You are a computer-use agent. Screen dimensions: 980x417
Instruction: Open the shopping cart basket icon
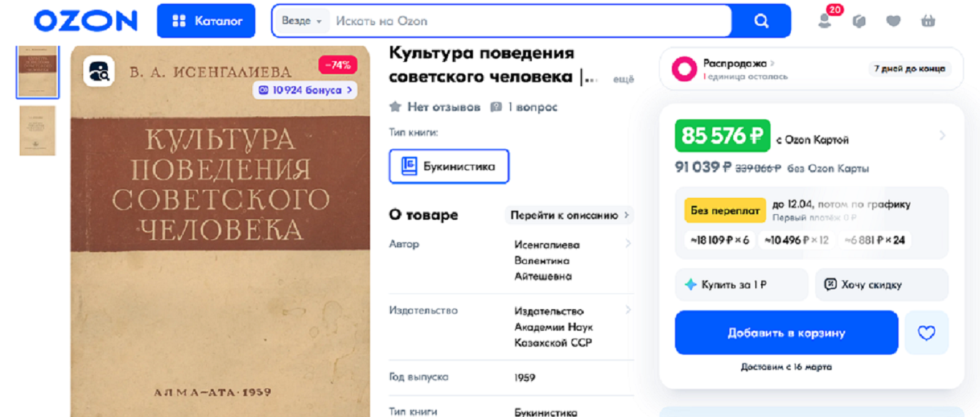click(928, 21)
